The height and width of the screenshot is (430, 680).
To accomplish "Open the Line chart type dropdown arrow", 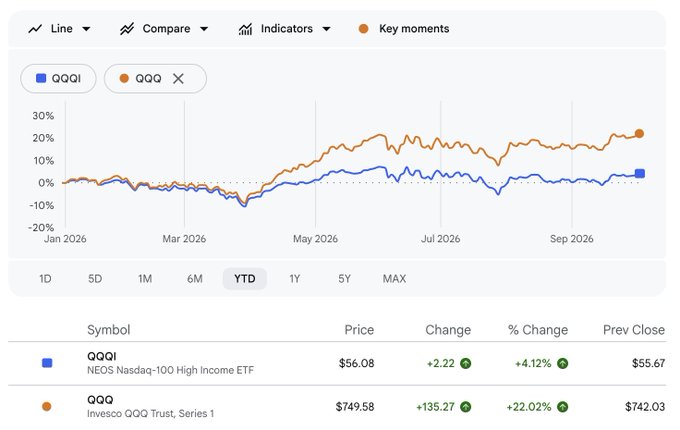I will click(x=86, y=29).
